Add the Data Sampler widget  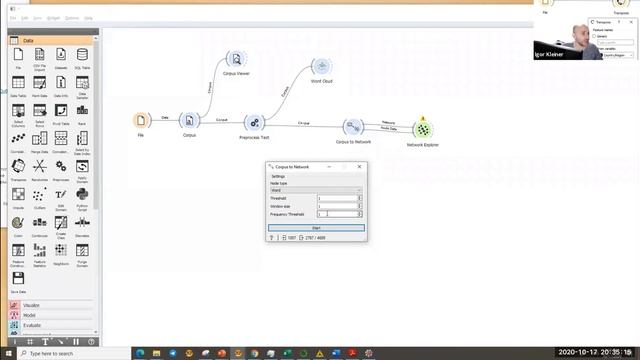click(82, 87)
